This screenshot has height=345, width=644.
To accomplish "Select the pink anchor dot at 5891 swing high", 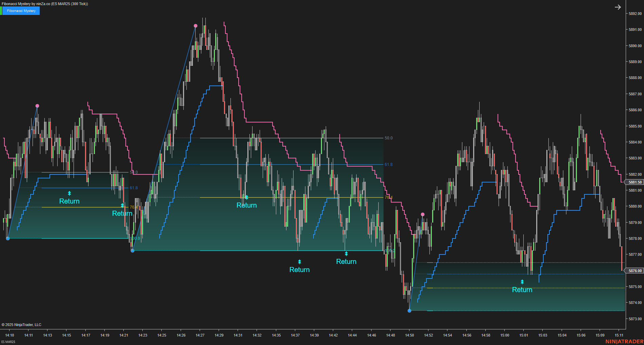I will pyautogui.click(x=196, y=25).
